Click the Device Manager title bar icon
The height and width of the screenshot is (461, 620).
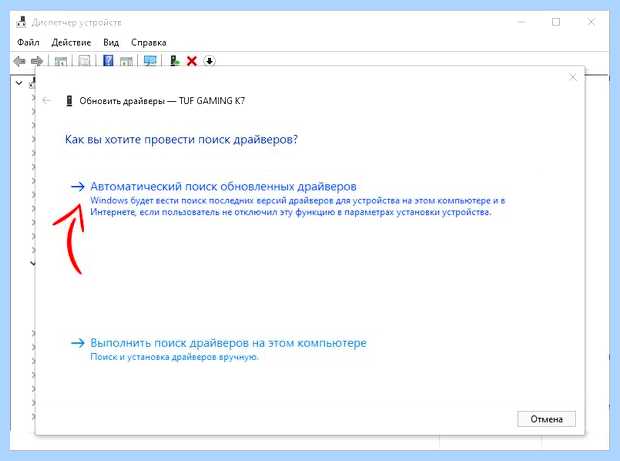click(21, 22)
